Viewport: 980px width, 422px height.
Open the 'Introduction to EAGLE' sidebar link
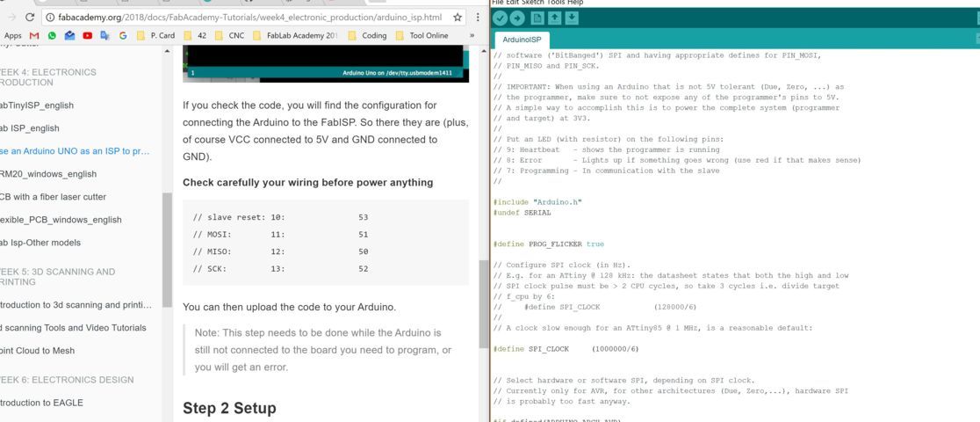41,403
